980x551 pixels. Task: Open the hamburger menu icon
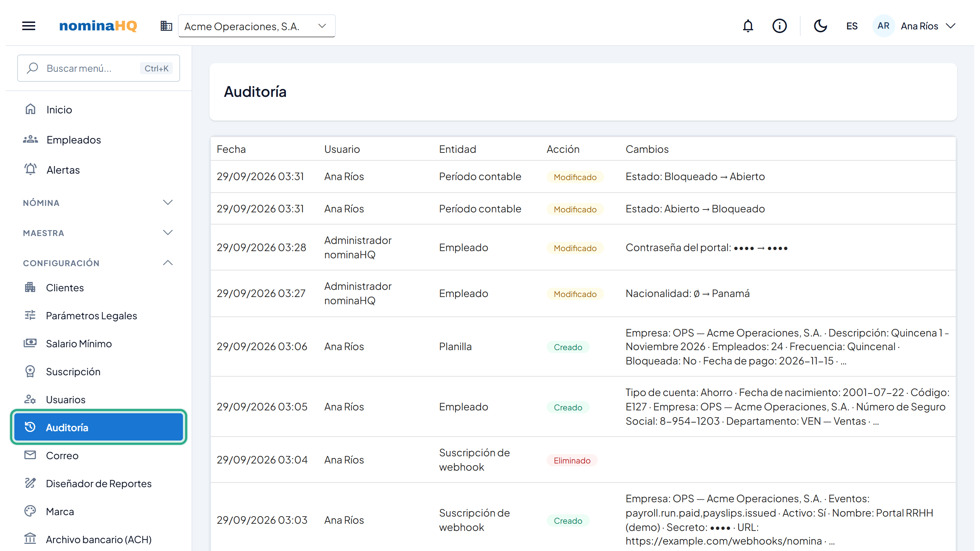[29, 26]
